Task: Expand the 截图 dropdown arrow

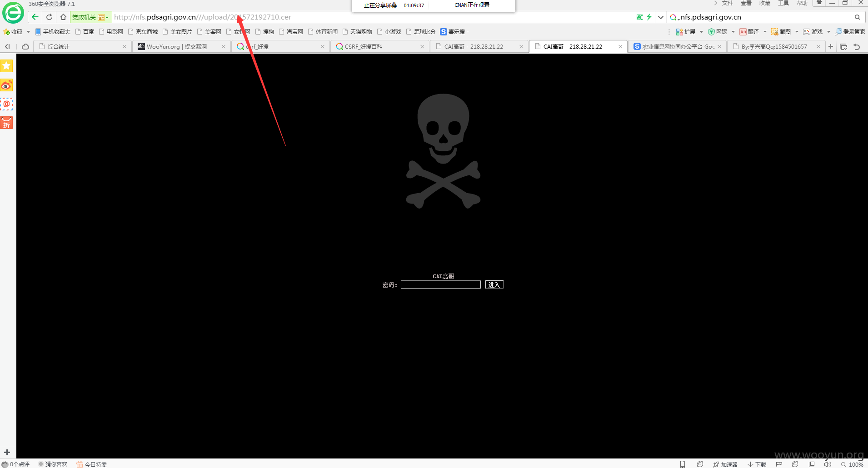Action: [x=797, y=32]
